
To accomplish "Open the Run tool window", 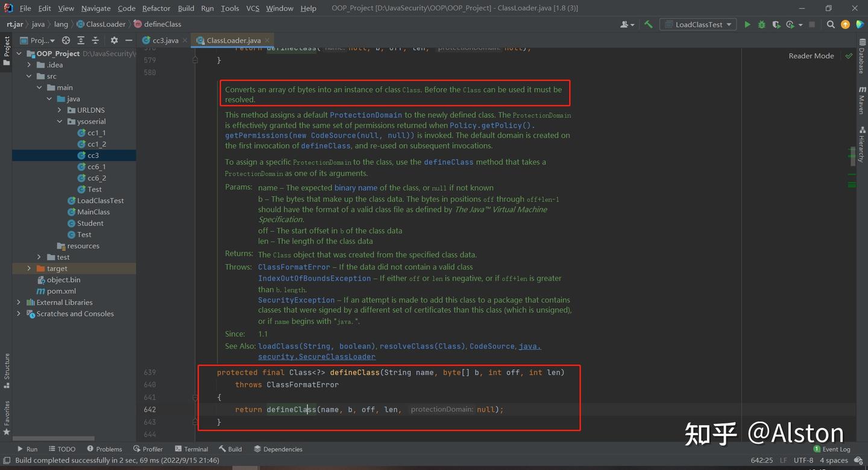I will coord(27,449).
